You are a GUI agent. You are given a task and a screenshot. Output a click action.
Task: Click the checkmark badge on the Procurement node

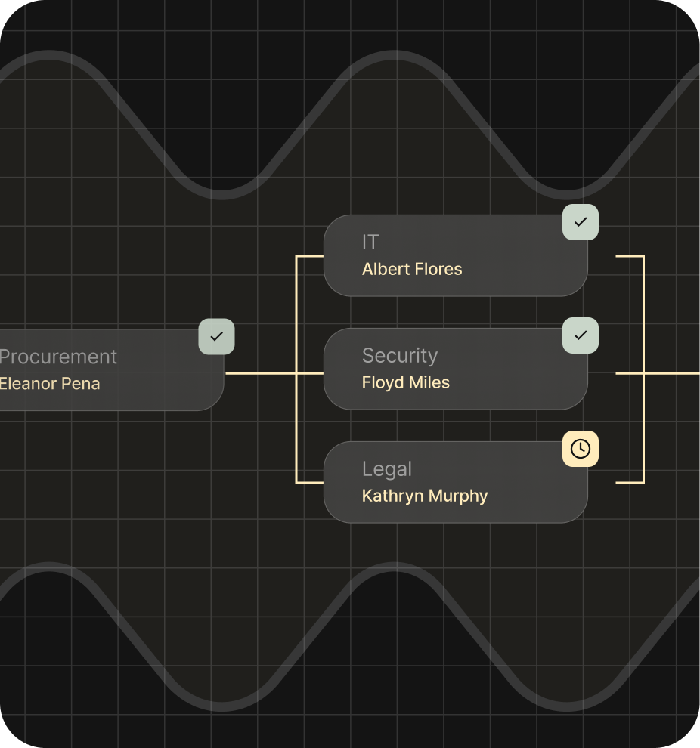(x=216, y=336)
